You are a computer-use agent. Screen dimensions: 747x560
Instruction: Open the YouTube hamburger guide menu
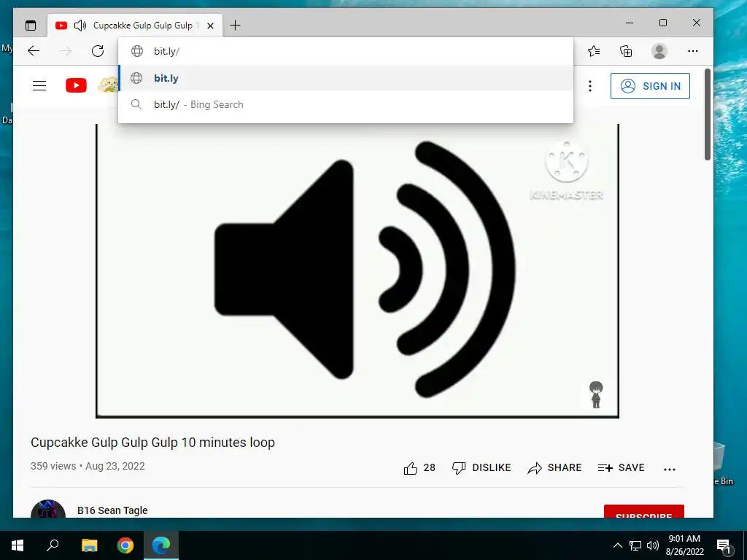click(x=39, y=86)
